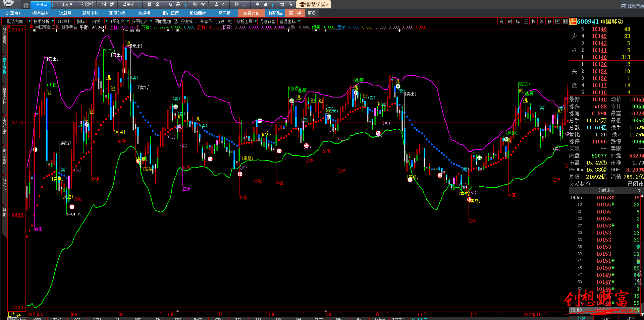The height and width of the screenshot is (320, 644).
Task: Select the 沪深京 main tab
Action: click(41, 5)
